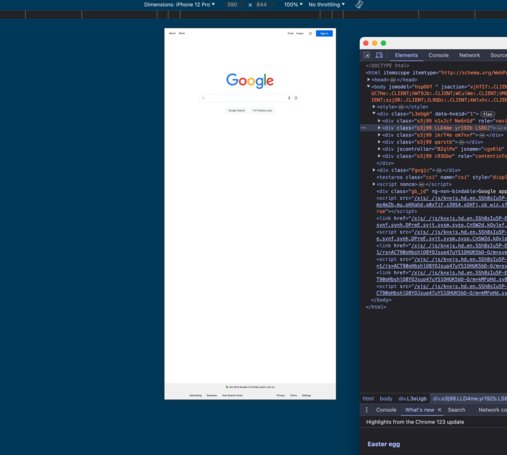
Task: Edit the device width value 390
Action: tap(232, 4)
